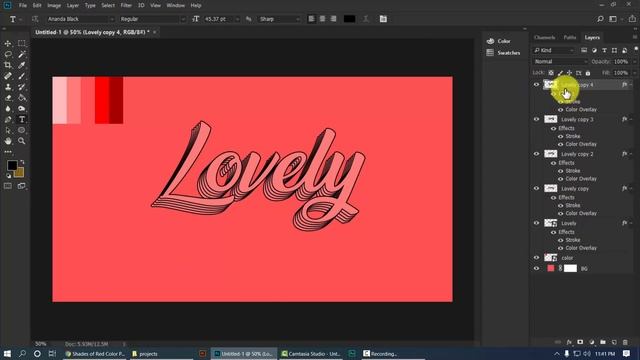Hide the Lovely copy 4 layer

(536, 84)
